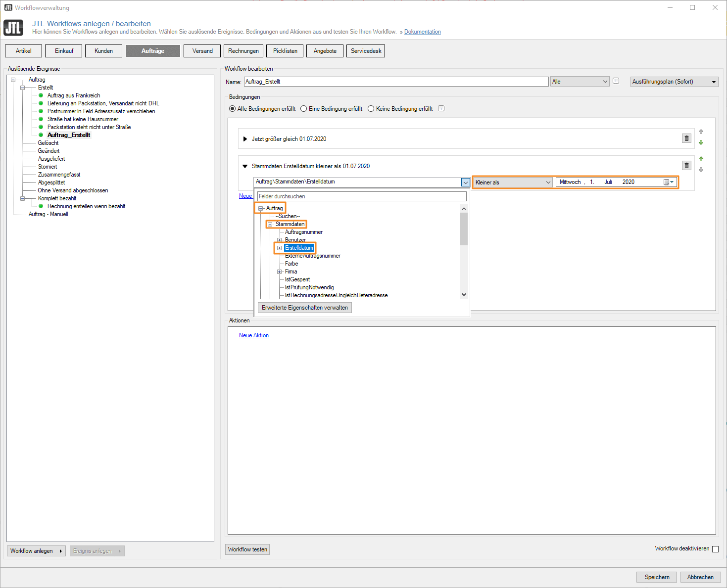Select 'Alle Bedingungen erfüllt' radio option

pos(233,109)
